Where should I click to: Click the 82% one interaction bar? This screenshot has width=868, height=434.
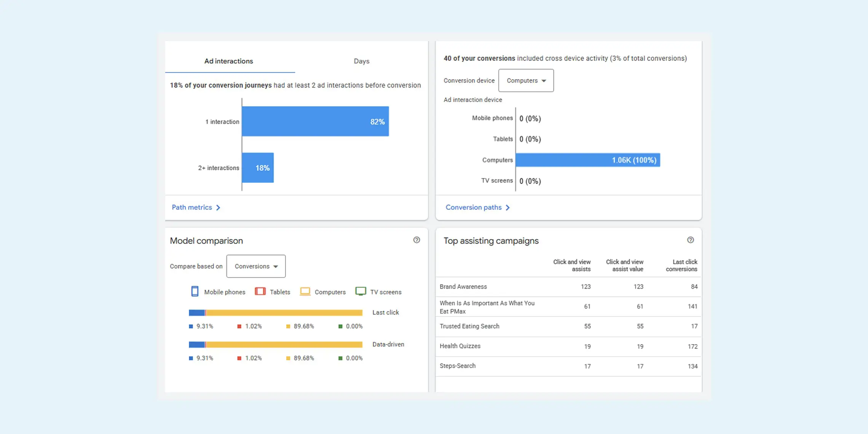point(315,121)
